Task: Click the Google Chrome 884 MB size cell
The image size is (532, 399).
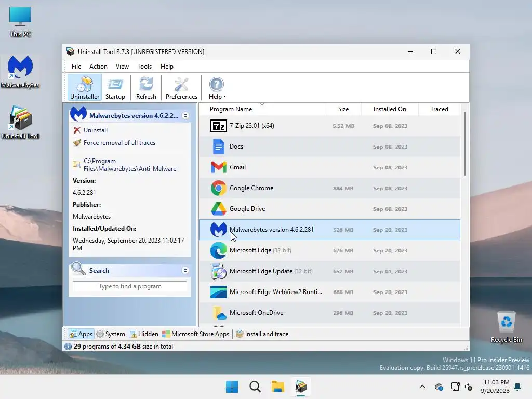Action: [343, 188]
